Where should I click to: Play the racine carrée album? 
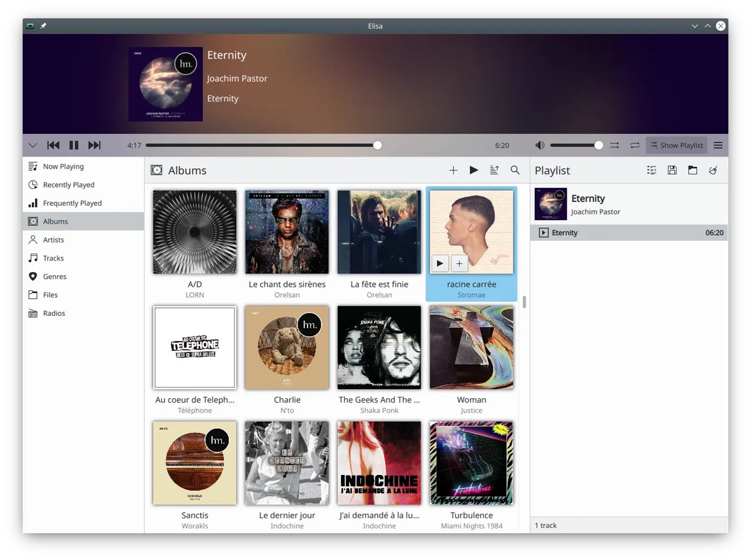click(440, 263)
